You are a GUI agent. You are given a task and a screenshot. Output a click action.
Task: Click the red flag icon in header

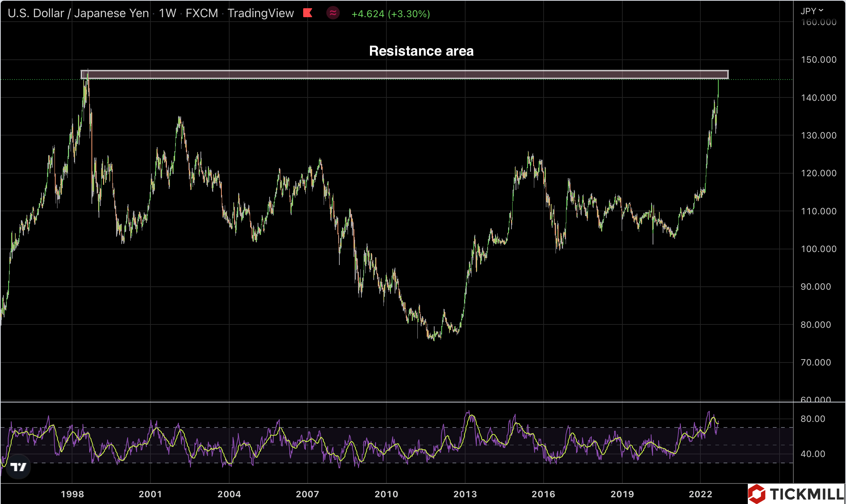308,13
